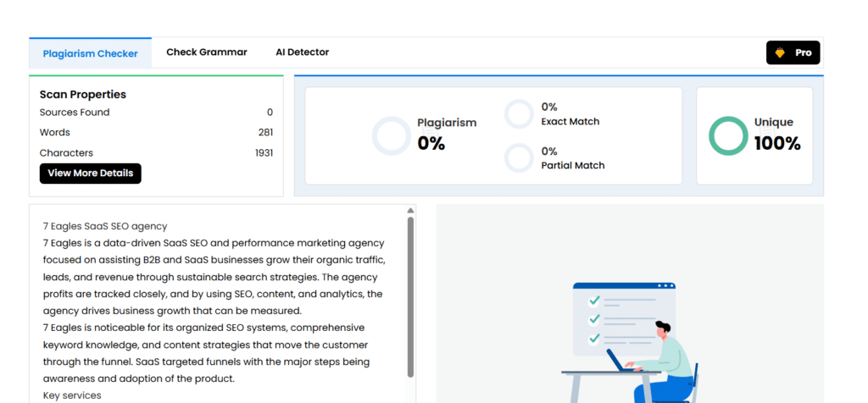Click the green Unique progress ring
The image size is (868, 403).
(x=728, y=136)
